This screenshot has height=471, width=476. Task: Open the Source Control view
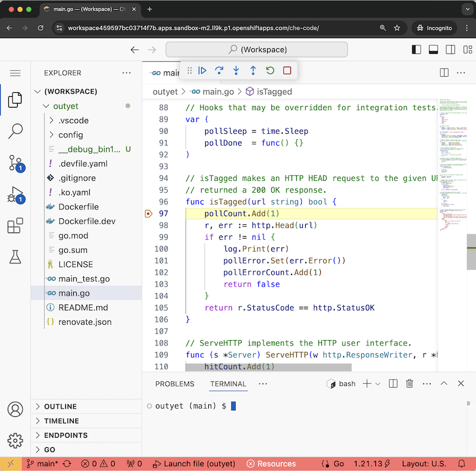click(15, 163)
